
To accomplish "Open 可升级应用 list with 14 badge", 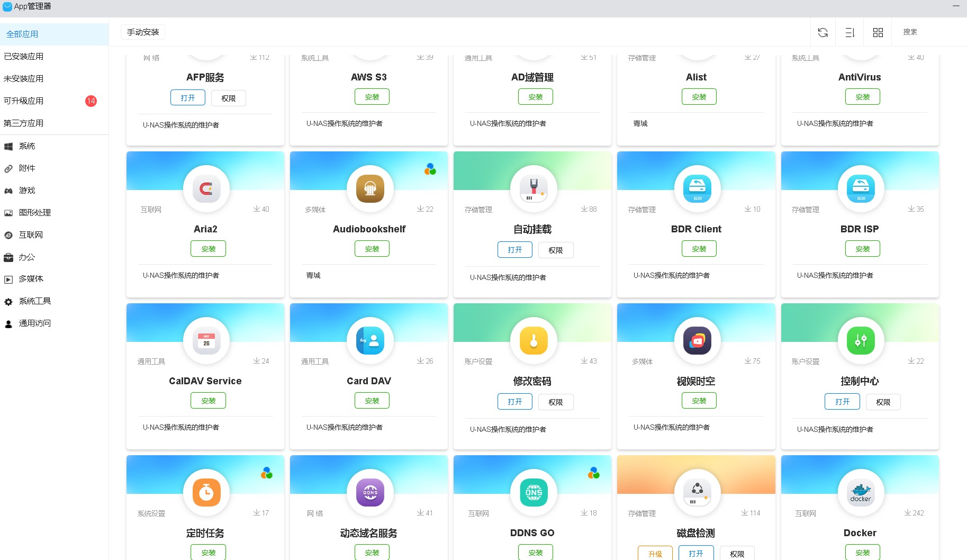I will tap(24, 101).
